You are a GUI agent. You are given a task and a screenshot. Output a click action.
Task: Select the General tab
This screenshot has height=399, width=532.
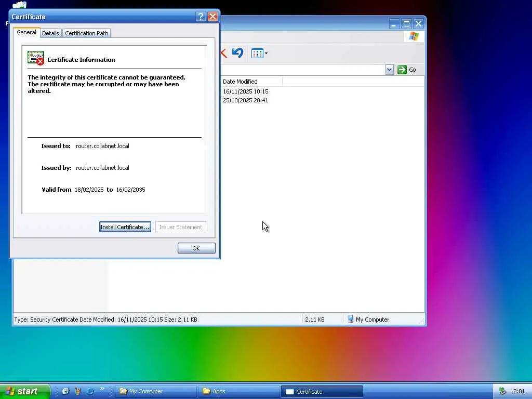pos(26,33)
